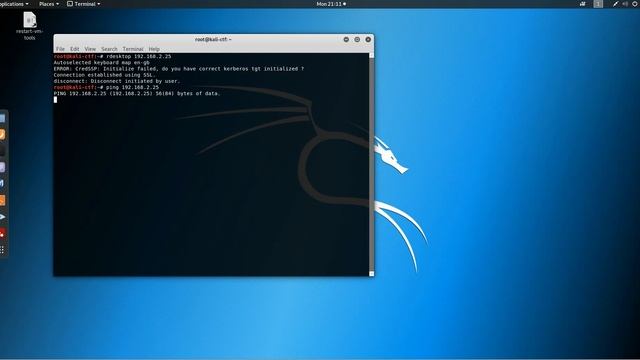This screenshot has height=360, width=640.
Task: Click the 'Autoselected keyboard map en-gb' line
Action: coord(102,62)
